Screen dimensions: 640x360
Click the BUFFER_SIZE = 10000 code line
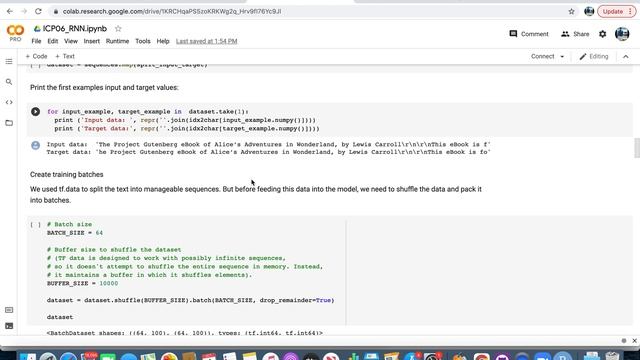tap(82, 283)
